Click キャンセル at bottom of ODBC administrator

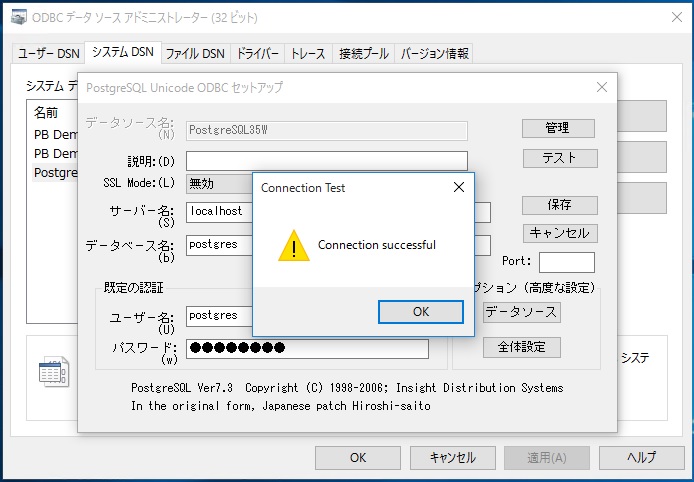(452, 458)
